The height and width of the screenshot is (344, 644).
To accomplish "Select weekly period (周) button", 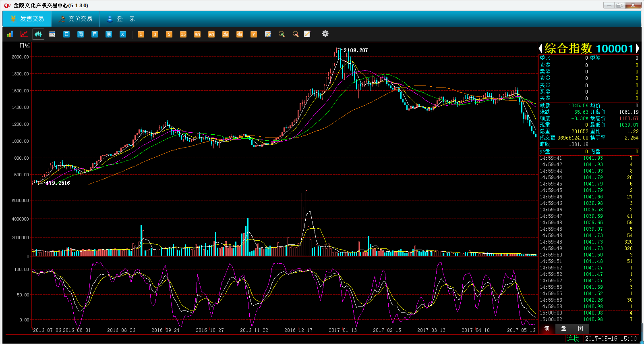I will pos(81,34).
